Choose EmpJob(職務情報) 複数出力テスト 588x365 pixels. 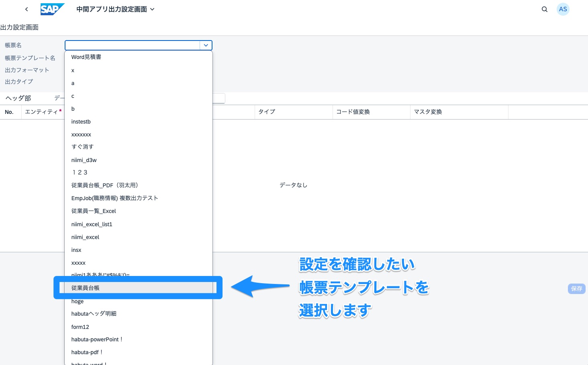tap(139, 198)
